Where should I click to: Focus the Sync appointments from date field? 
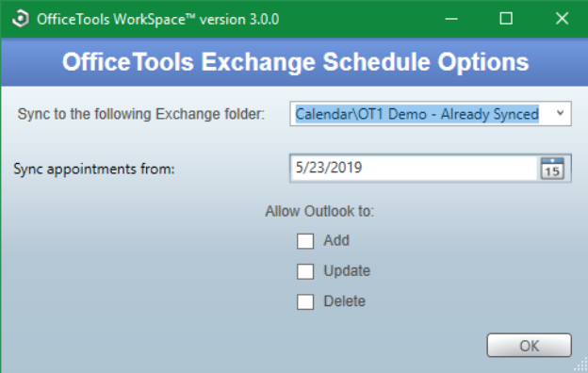pyautogui.click(x=415, y=168)
